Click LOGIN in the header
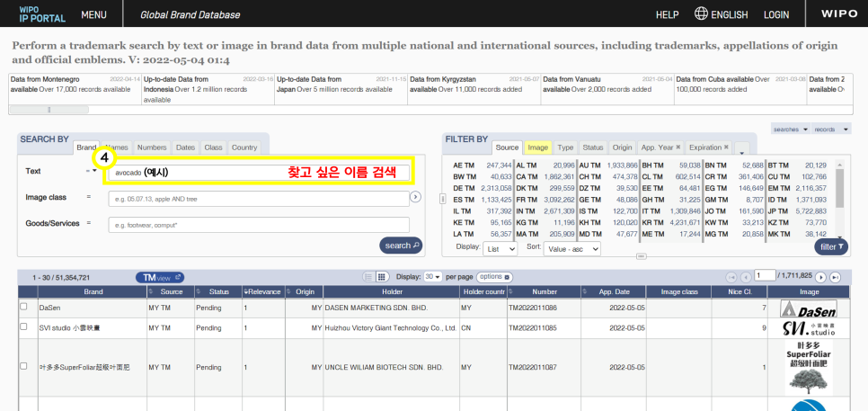 pyautogui.click(x=776, y=15)
